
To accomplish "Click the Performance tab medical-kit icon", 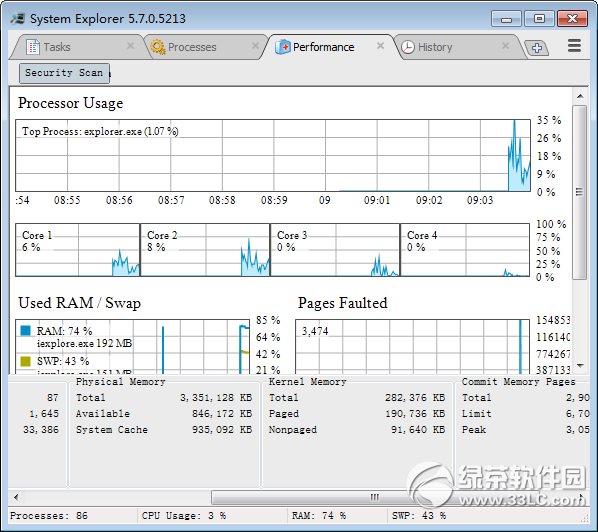I will 283,47.
